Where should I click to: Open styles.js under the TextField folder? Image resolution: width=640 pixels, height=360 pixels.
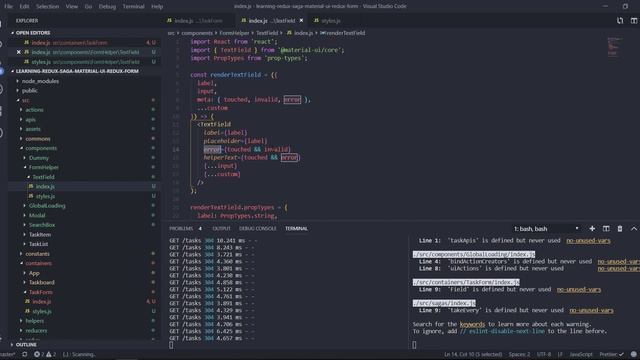click(x=45, y=196)
